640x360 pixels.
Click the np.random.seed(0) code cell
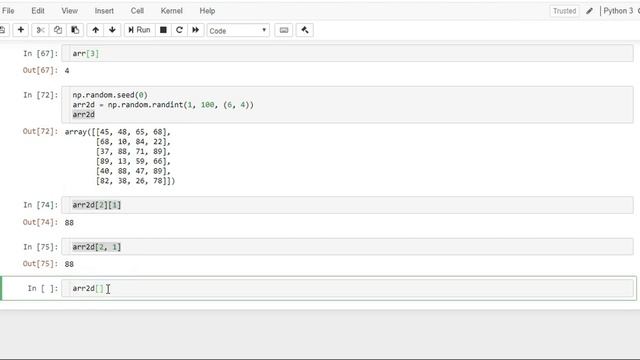[347, 104]
